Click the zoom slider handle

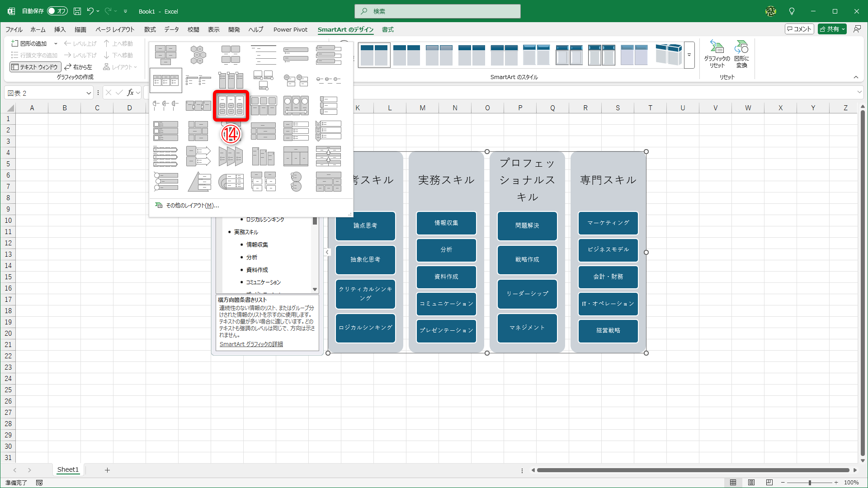(x=809, y=483)
